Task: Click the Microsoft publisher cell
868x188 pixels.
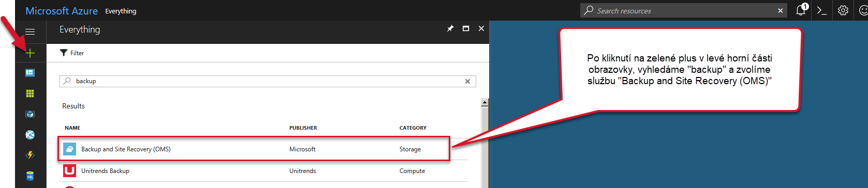Action: pos(302,149)
